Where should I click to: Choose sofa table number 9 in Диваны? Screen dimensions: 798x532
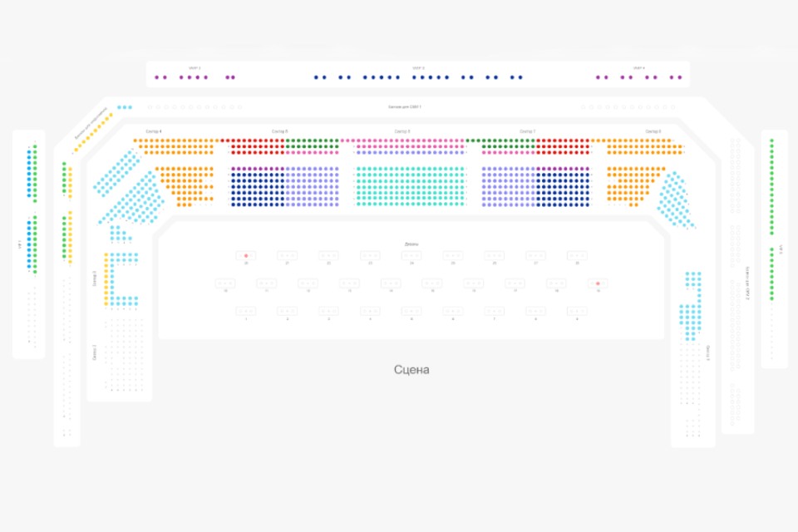click(x=577, y=311)
